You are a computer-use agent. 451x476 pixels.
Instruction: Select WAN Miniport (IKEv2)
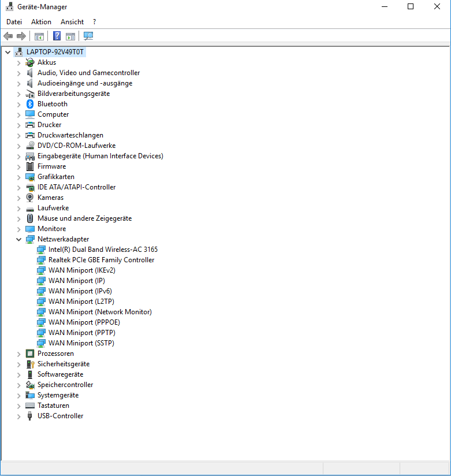pos(82,270)
